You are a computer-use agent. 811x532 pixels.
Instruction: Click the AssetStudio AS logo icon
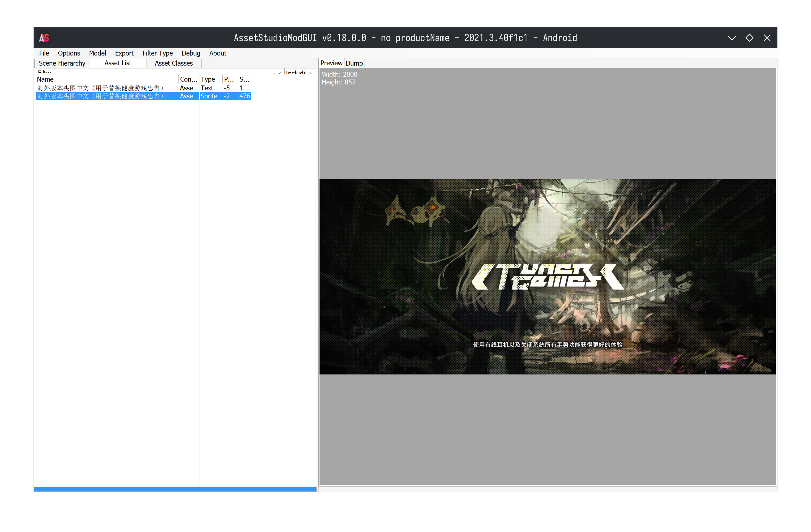[x=44, y=38]
